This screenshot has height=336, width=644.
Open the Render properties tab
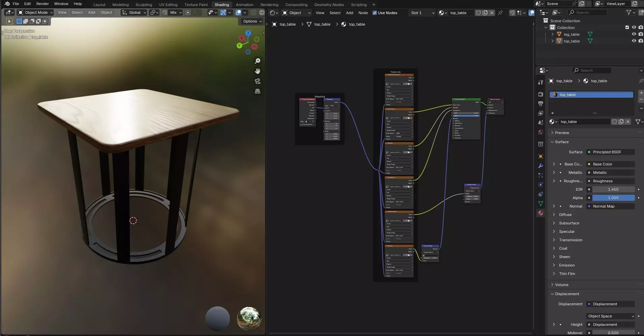tap(541, 94)
